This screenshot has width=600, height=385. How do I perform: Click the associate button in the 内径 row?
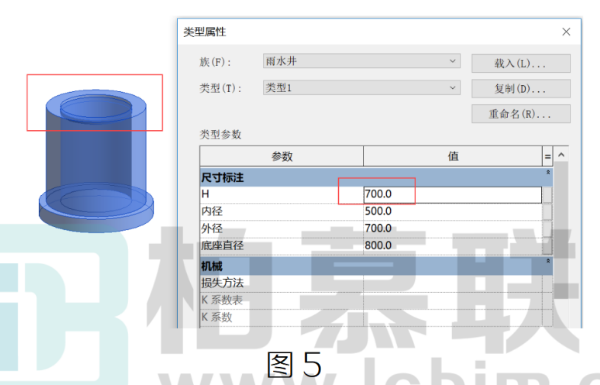pyautogui.click(x=547, y=211)
